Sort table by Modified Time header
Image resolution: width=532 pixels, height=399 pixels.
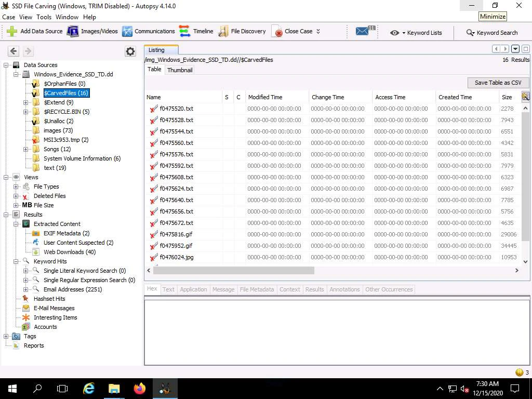[x=277, y=97]
